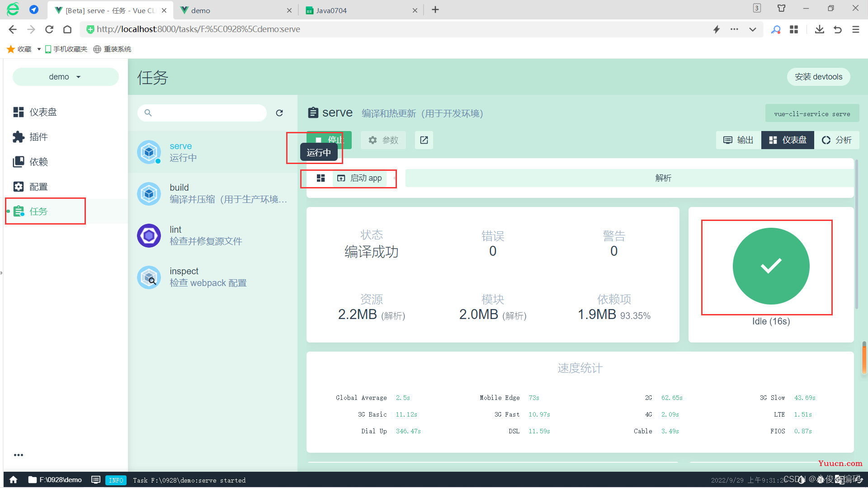Click the 2.0MB 模块 value

(478, 314)
